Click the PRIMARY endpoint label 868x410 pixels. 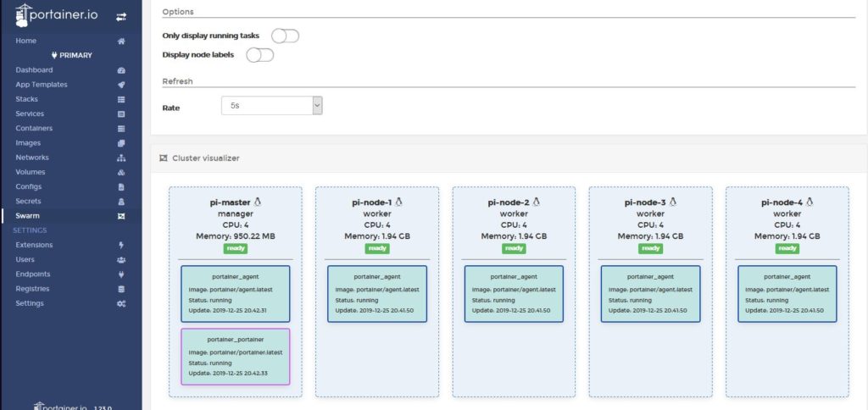[x=75, y=55]
